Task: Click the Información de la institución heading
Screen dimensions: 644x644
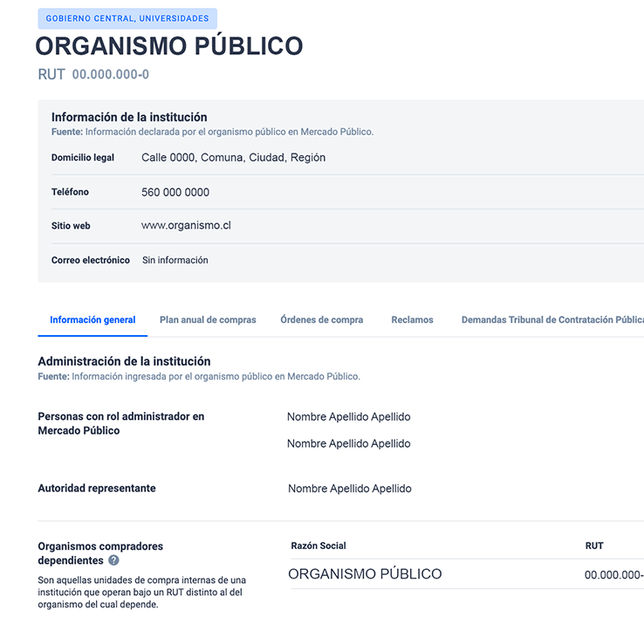Action: (129, 117)
